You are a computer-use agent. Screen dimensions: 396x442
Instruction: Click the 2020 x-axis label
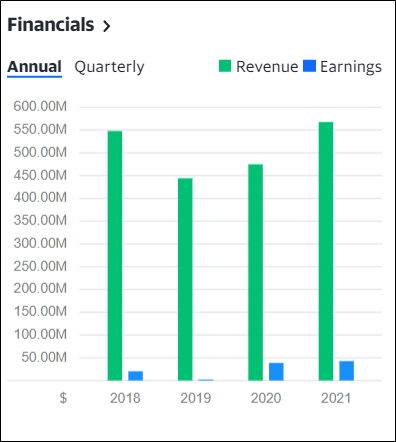pos(266,398)
